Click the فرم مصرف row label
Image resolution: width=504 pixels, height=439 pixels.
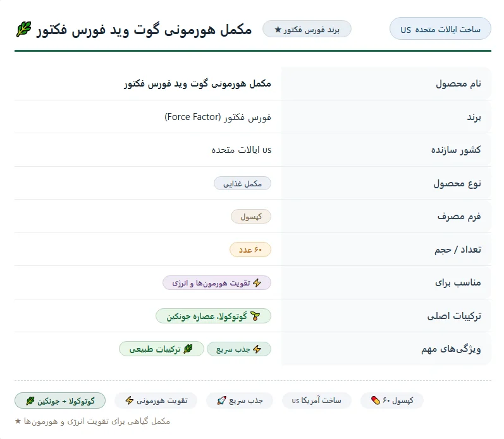[459, 217]
